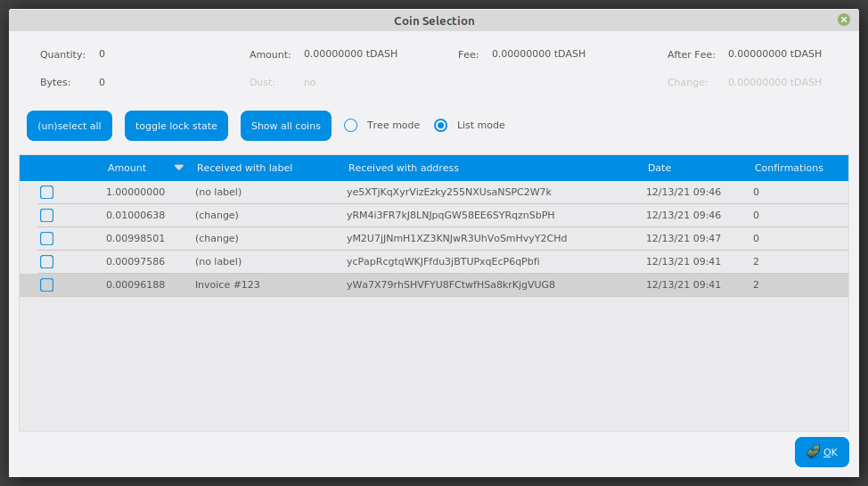The image size is (868, 486).
Task: Sort by Received with label column
Action: coord(244,168)
